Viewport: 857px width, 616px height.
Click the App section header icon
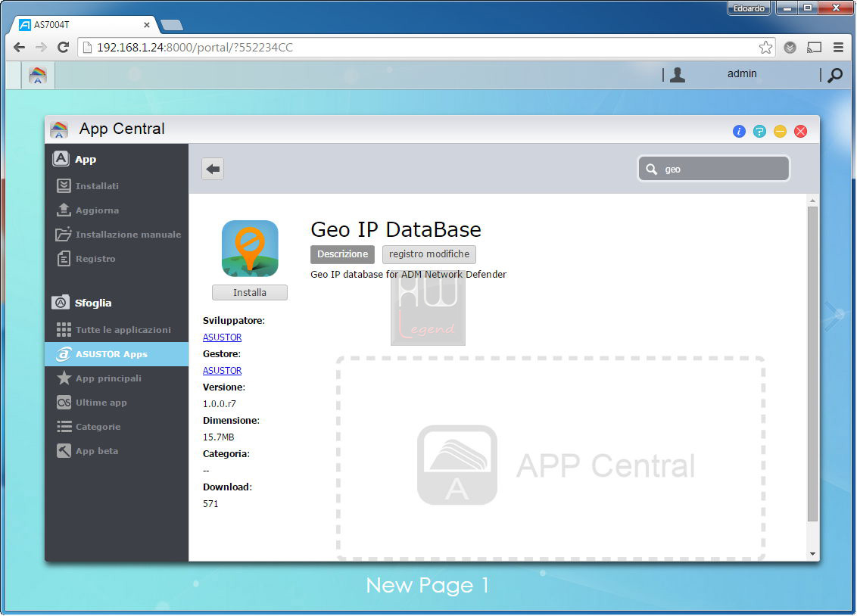tap(61, 158)
